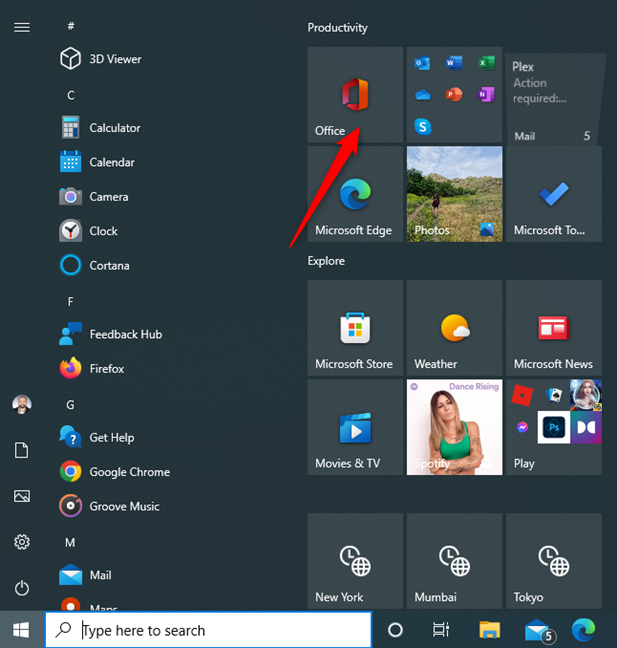Open Skype from the Office folder tile

pyautogui.click(x=422, y=126)
